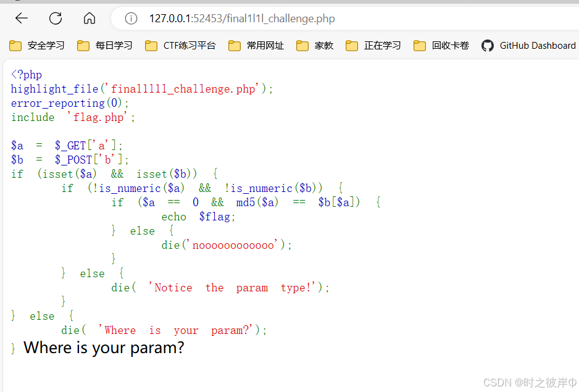Open the browser home page

click(90, 18)
